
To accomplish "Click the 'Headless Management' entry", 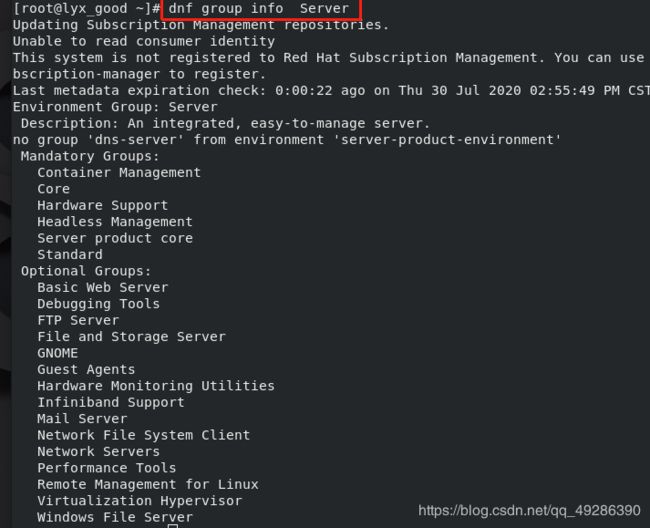I will tap(115, 222).
